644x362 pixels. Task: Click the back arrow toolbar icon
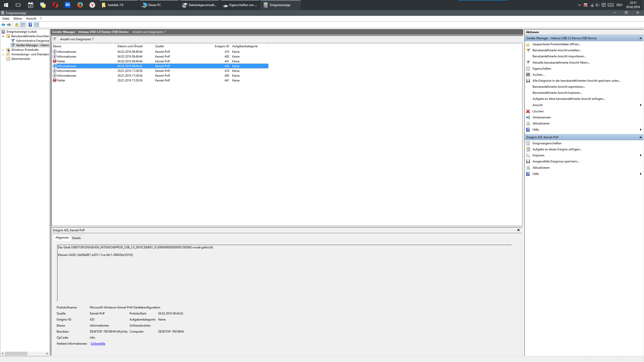[x=3, y=25]
